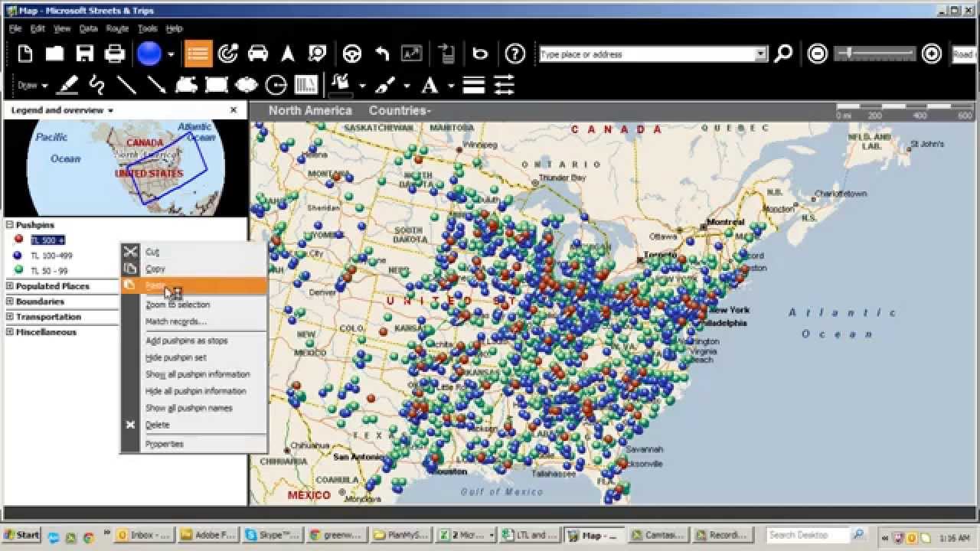Select the Highlighter drawing tool
980x551 pixels.
pyautogui.click(x=67, y=85)
